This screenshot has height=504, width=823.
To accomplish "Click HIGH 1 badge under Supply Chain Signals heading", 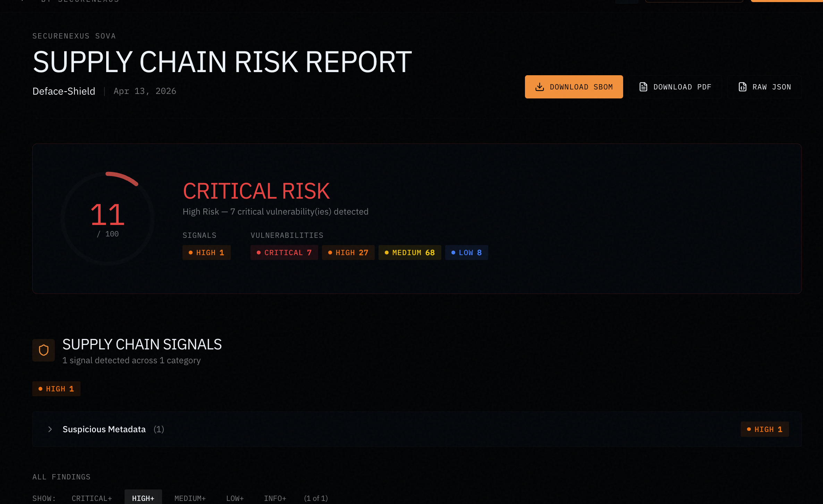I will pyautogui.click(x=56, y=389).
